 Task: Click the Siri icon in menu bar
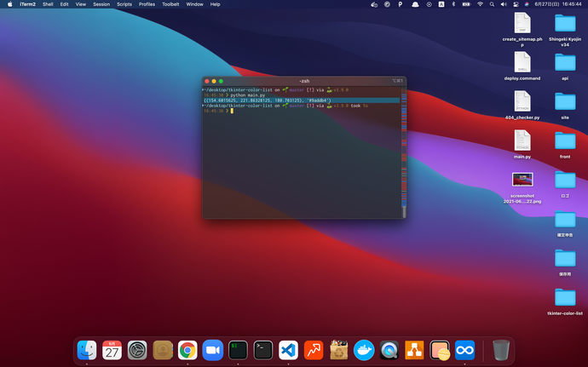(x=527, y=4)
